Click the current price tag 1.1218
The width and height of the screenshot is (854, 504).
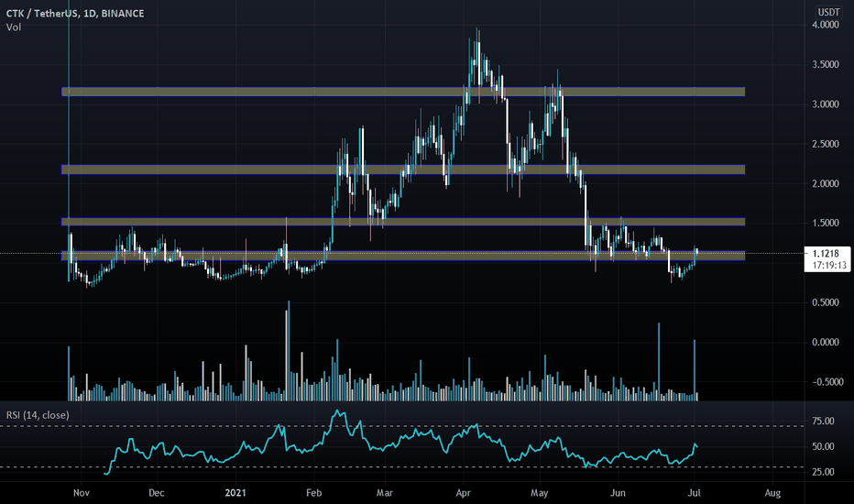click(826, 253)
